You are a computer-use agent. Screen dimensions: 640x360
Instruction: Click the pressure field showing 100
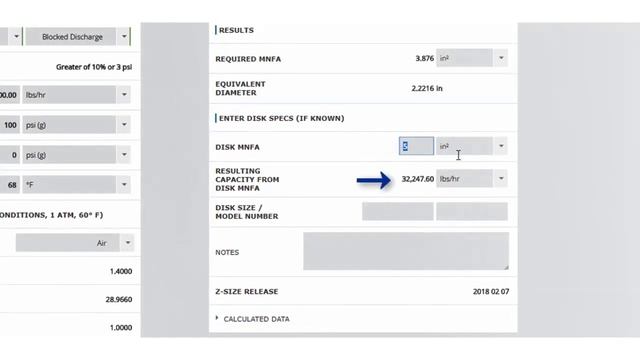9,124
